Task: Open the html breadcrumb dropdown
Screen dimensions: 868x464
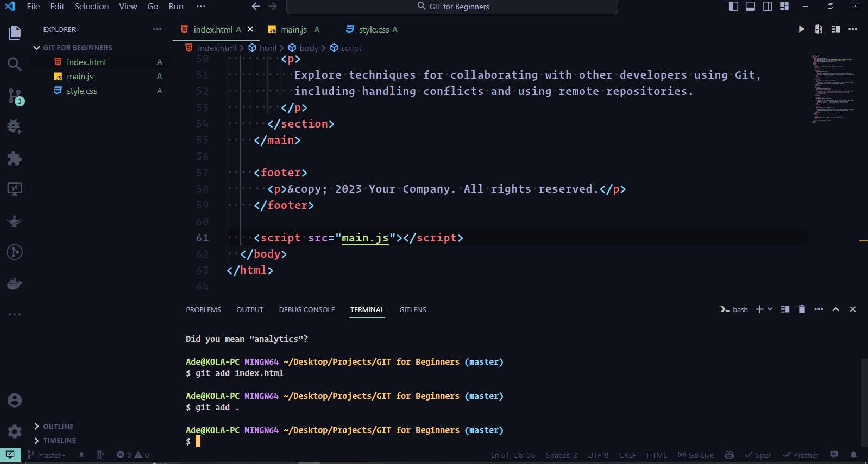Action: point(262,48)
